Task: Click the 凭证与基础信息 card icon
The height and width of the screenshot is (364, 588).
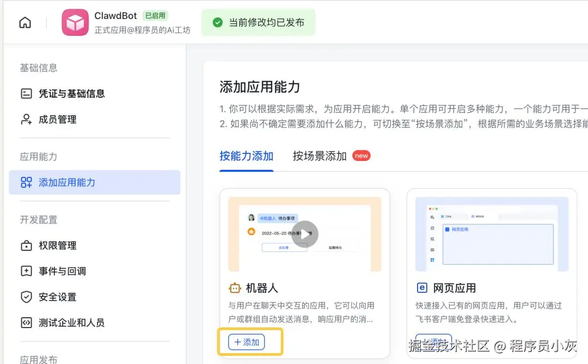Action: pos(26,94)
